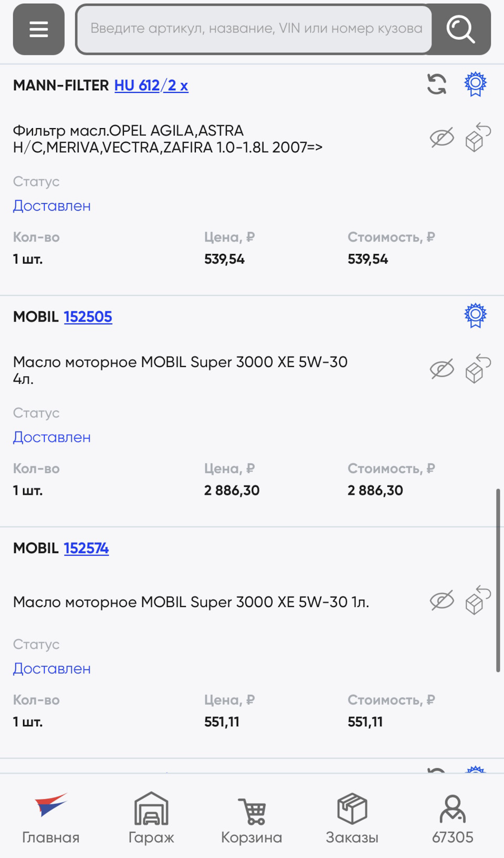Go to the Главная tab

point(50,817)
